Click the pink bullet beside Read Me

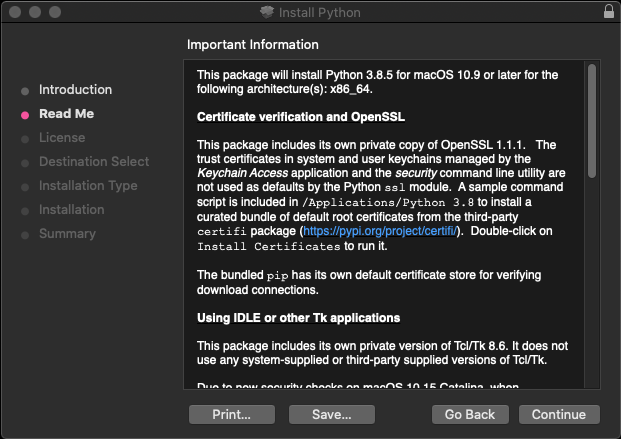(x=25, y=115)
